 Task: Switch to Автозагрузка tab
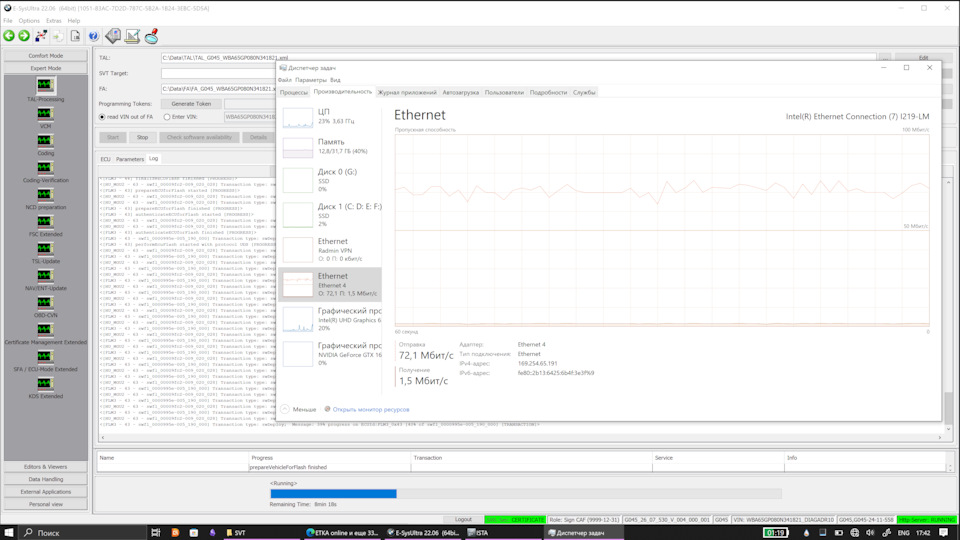coord(460,92)
